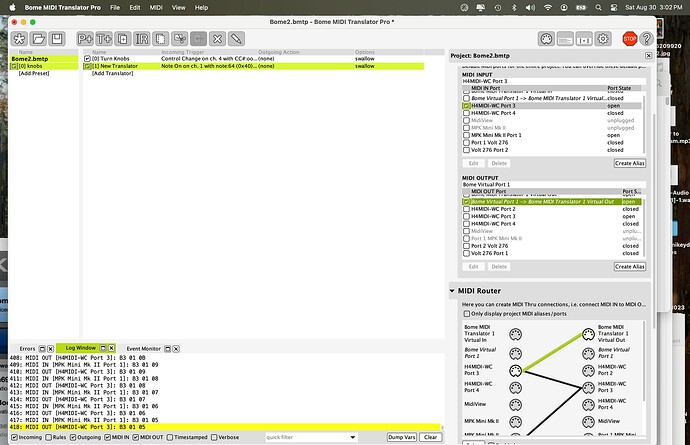Click the Cut scissors toolbar icon
Viewport: 690px width, 445px height.
point(180,39)
